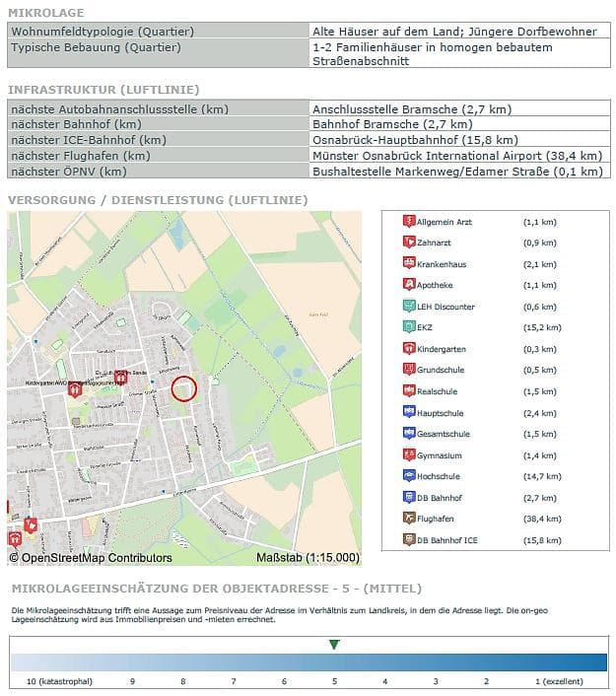
Task: Select the DB Bahnhof ICE icon
Action: coord(409,539)
